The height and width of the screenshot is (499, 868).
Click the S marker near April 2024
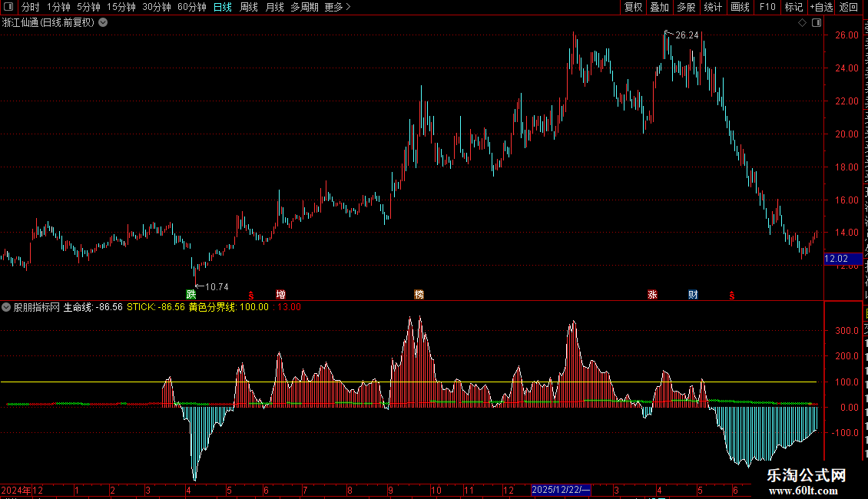point(250,296)
